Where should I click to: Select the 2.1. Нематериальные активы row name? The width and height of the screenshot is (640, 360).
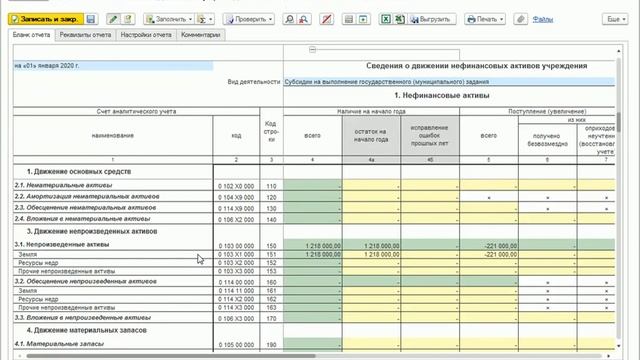click(x=63, y=185)
